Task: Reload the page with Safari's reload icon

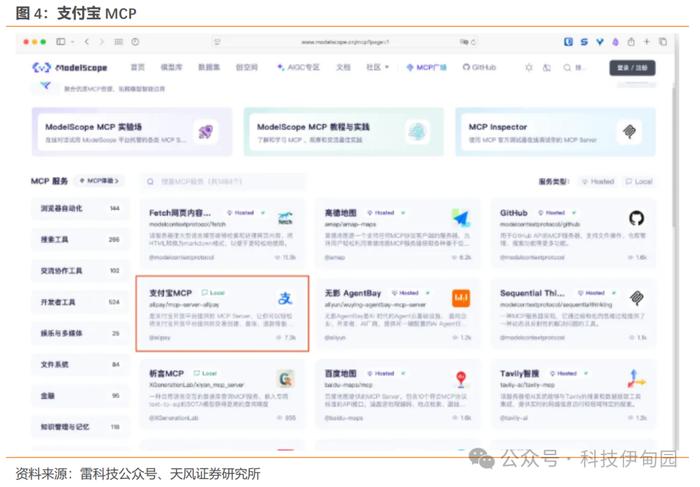Action: [473, 42]
